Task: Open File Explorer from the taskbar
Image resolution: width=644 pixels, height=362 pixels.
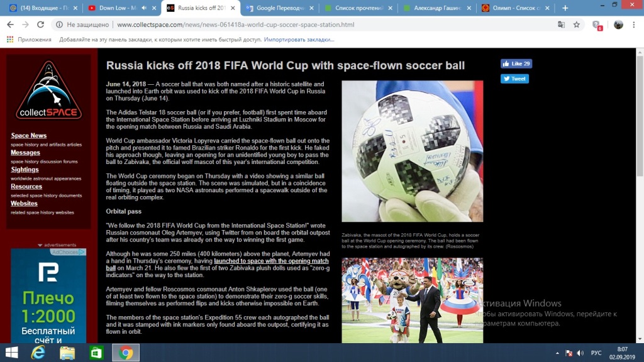Action: click(67, 353)
